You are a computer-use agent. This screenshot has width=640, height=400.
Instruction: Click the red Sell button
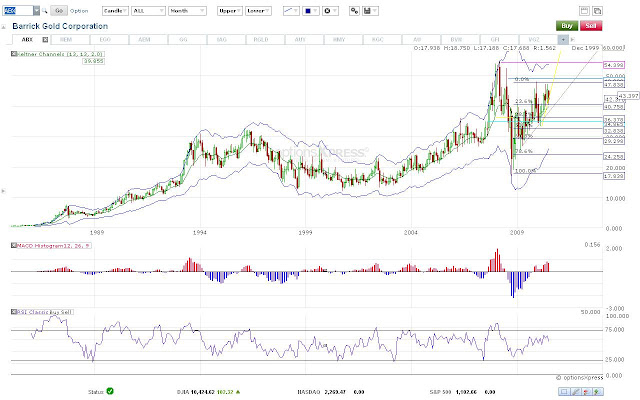coord(591,26)
